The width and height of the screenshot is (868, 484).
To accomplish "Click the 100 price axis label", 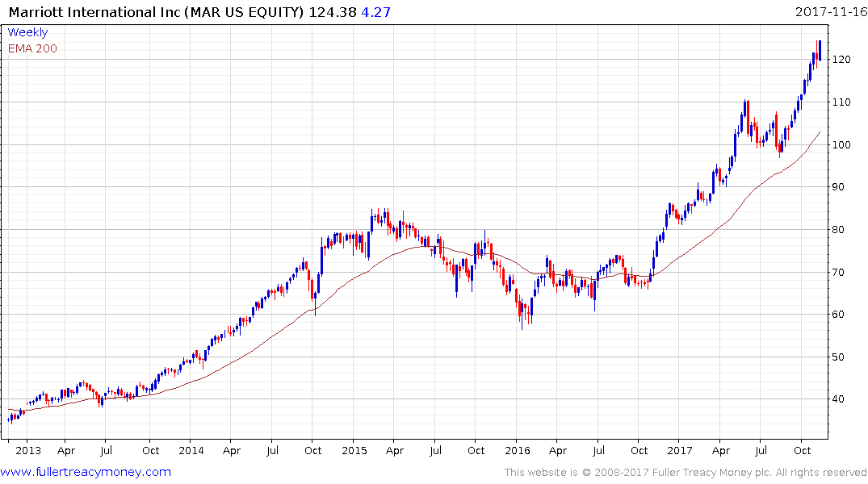I will 841,145.
